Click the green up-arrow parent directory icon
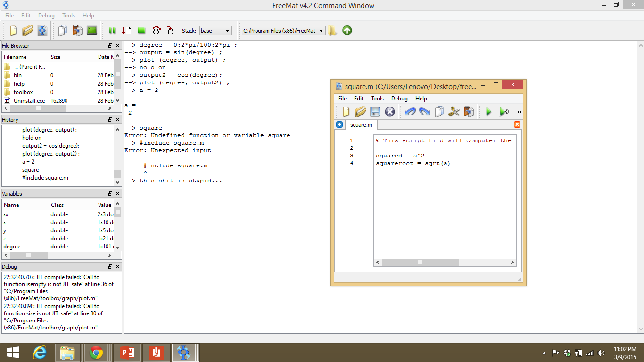The width and height of the screenshot is (644, 362). tap(347, 31)
